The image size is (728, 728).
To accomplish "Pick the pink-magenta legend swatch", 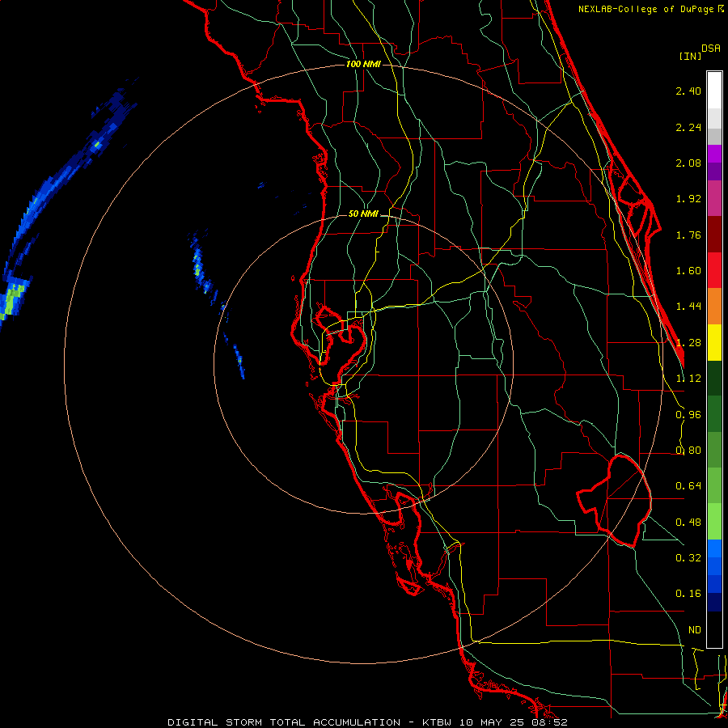I will (x=714, y=198).
